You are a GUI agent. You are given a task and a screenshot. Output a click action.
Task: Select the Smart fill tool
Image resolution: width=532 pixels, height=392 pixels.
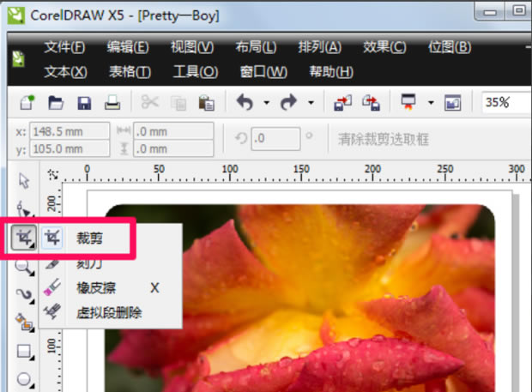(x=24, y=323)
